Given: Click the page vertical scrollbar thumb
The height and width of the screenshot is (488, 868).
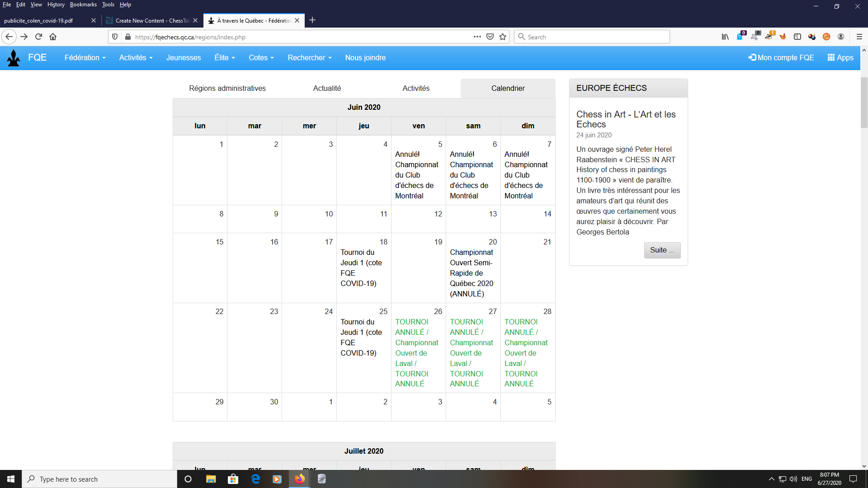Looking at the screenshot, I should 864,102.
